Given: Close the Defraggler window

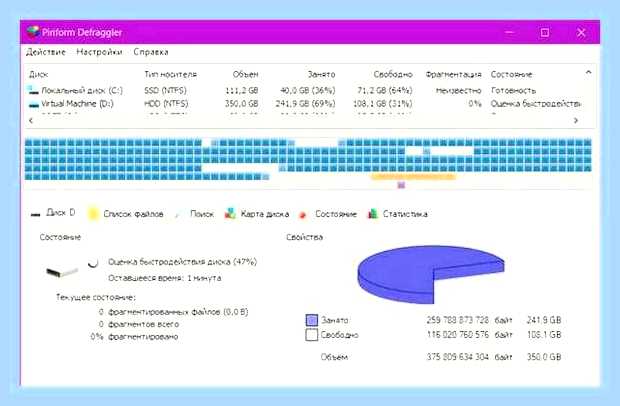Looking at the screenshot, I should pos(581,32).
